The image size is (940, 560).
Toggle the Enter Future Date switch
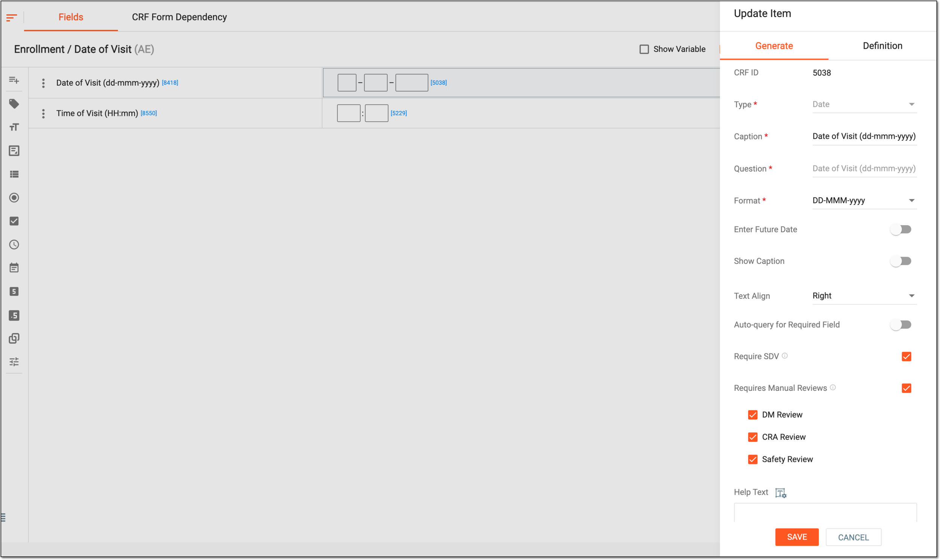901,229
